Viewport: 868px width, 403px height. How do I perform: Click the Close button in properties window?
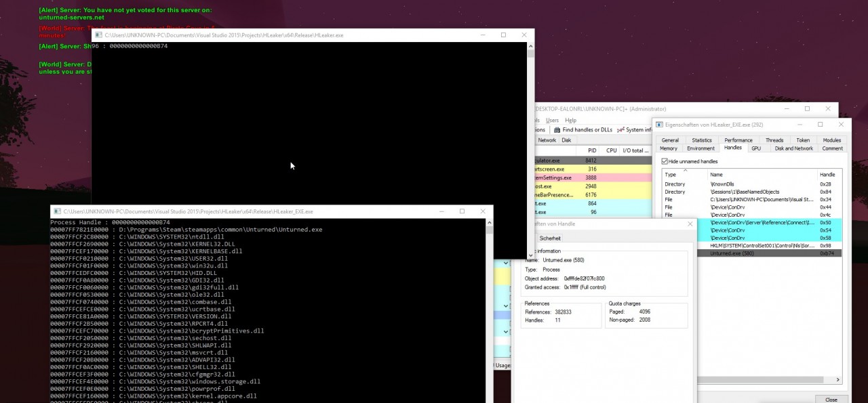click(x=831, y=399)
